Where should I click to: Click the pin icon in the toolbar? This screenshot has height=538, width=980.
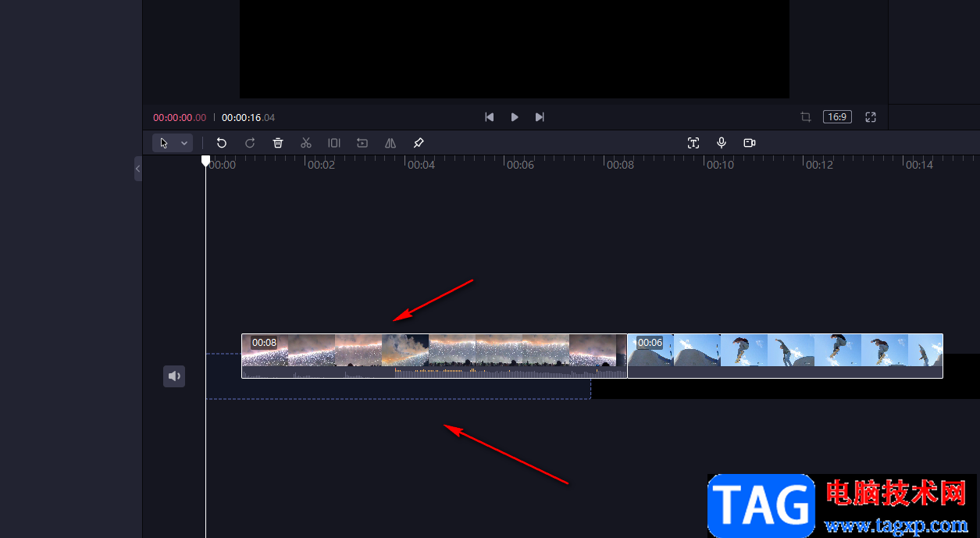point(419,143)
